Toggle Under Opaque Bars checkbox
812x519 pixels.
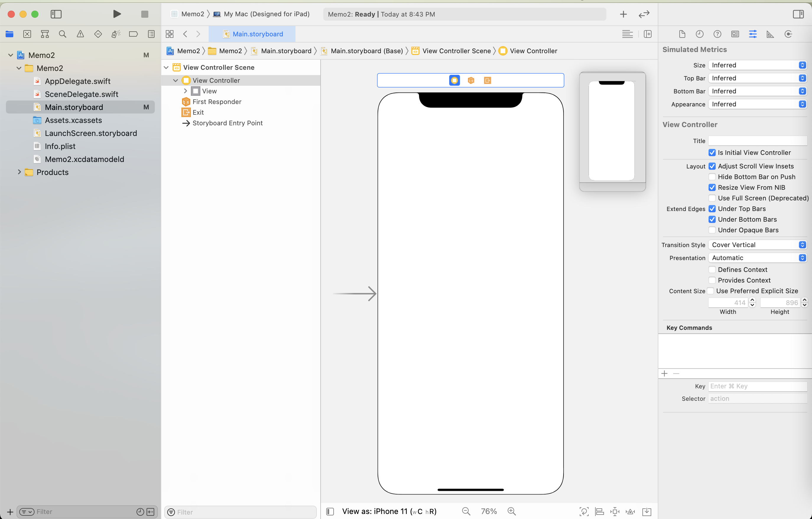[712, 230]
